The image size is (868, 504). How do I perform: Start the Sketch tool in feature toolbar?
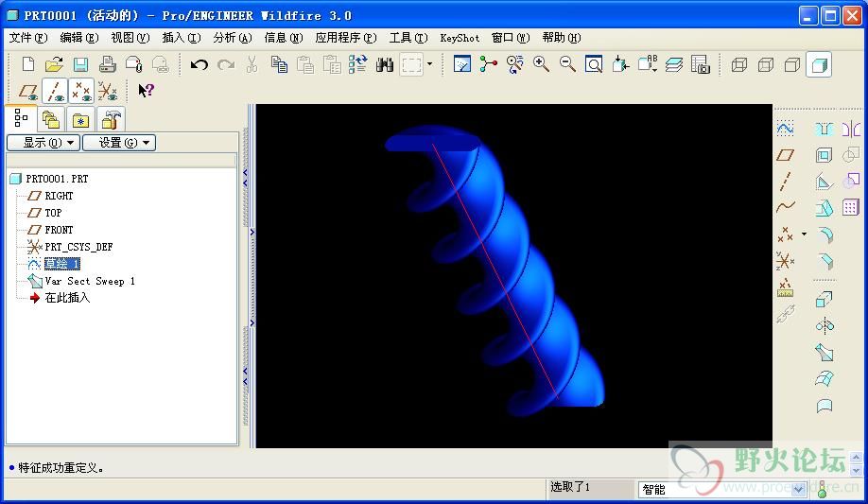[785, 129]
